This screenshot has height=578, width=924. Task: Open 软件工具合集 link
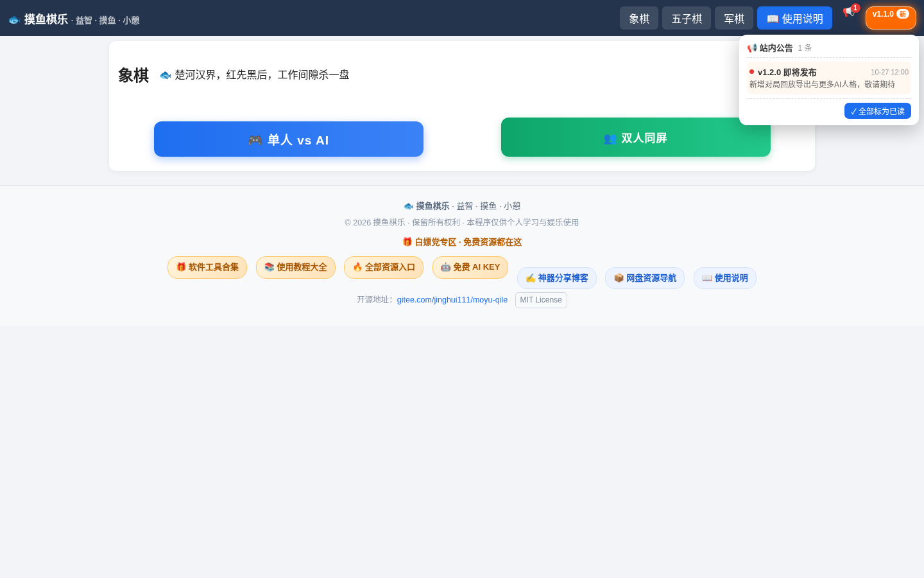click(x=207, y=267)
